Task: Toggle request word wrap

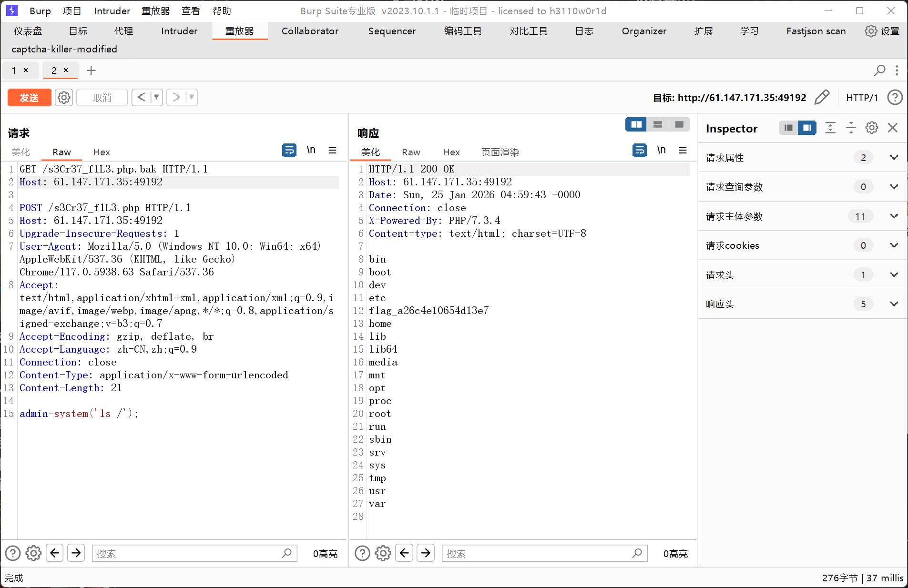Action: [x=289, y=150]
